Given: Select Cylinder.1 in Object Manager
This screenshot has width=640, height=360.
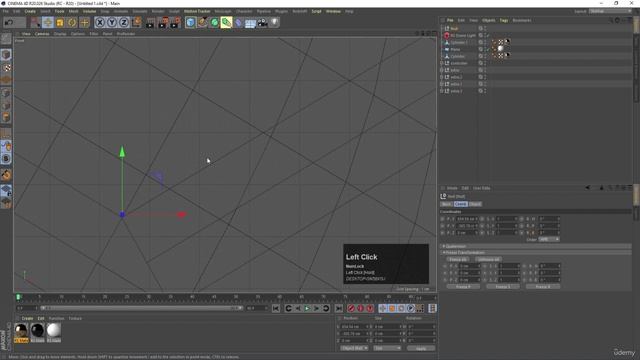Looking at the screenshot, I should pos(459,42).
